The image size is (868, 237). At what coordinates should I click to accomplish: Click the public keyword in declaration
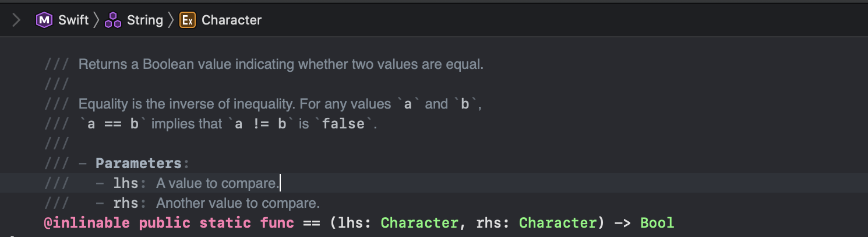(165, 223)
